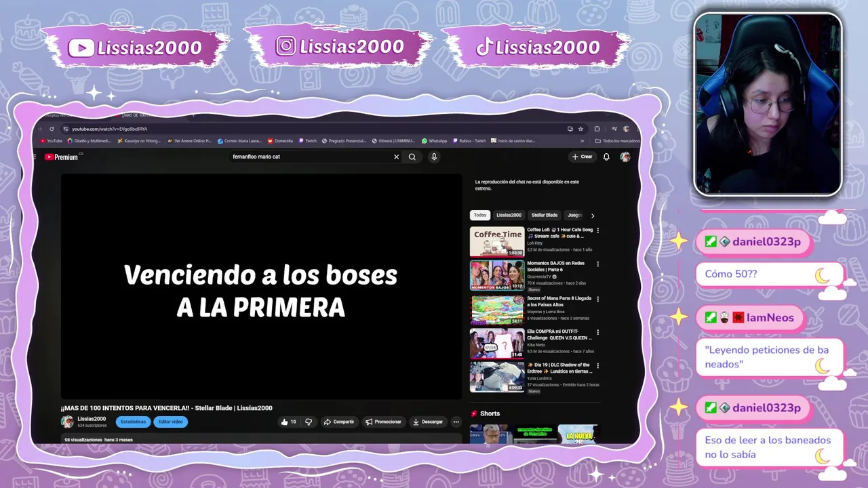Open the Todos los marcadores folder
The image size is (868, 488).
(617, 141)
